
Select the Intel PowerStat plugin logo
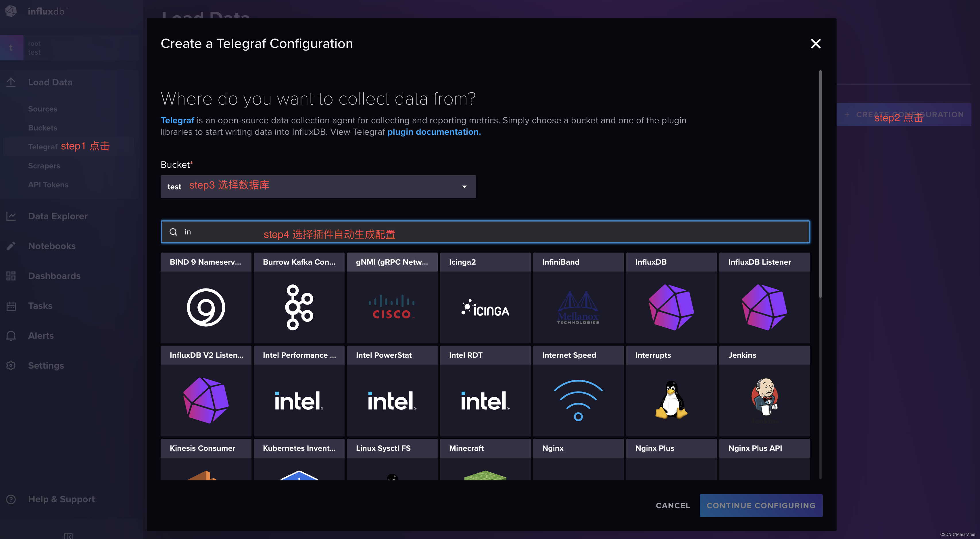(392, 401)
